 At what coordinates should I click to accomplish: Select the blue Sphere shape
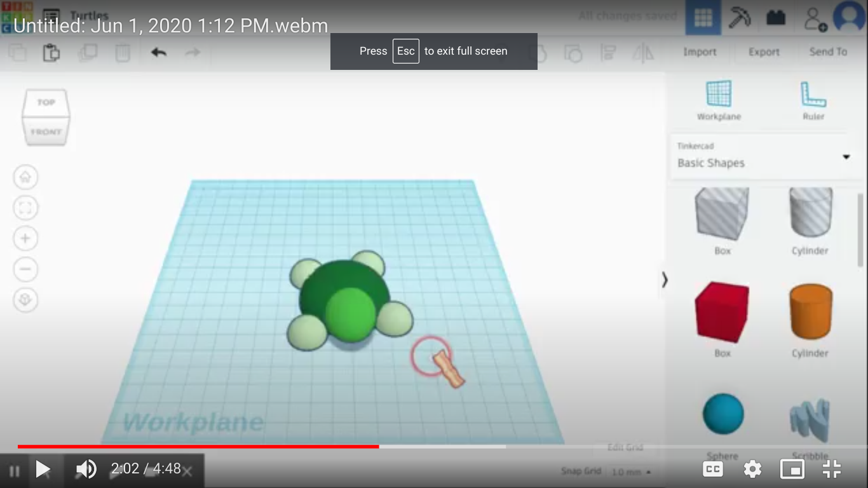[723, 414]
